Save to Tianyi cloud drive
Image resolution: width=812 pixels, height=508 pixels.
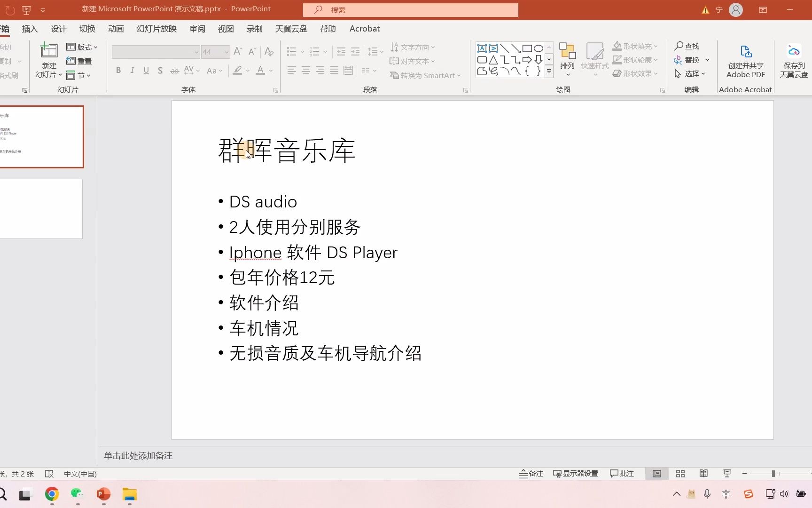pyautogui.click(x=794, y=61)
